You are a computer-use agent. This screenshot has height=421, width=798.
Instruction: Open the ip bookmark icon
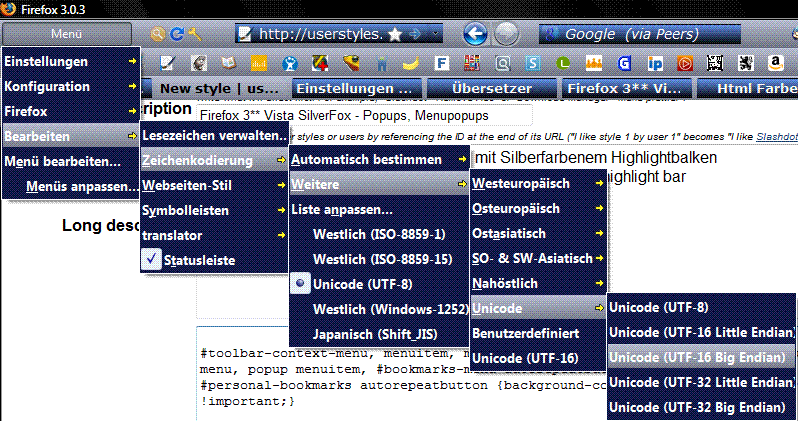click(x=655, y=63)
